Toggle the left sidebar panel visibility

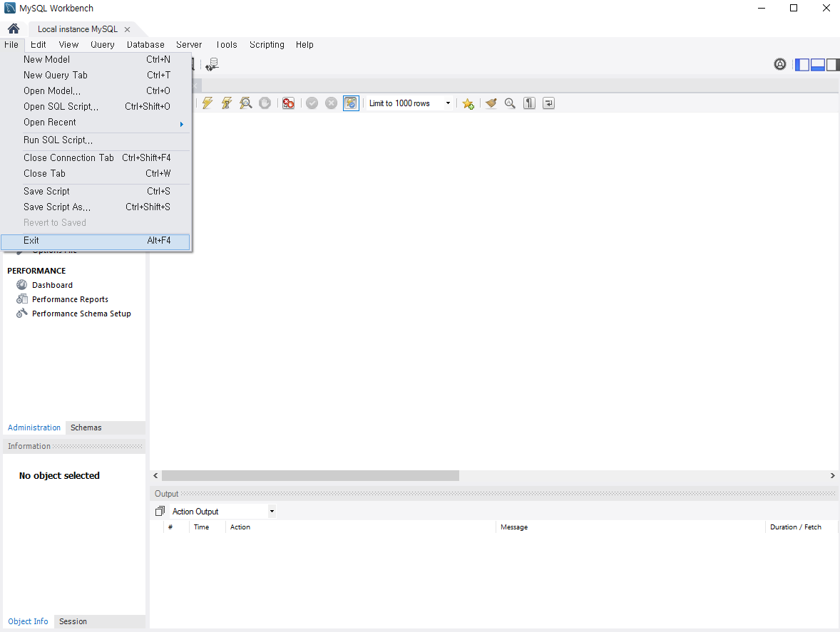coord(802,65)
